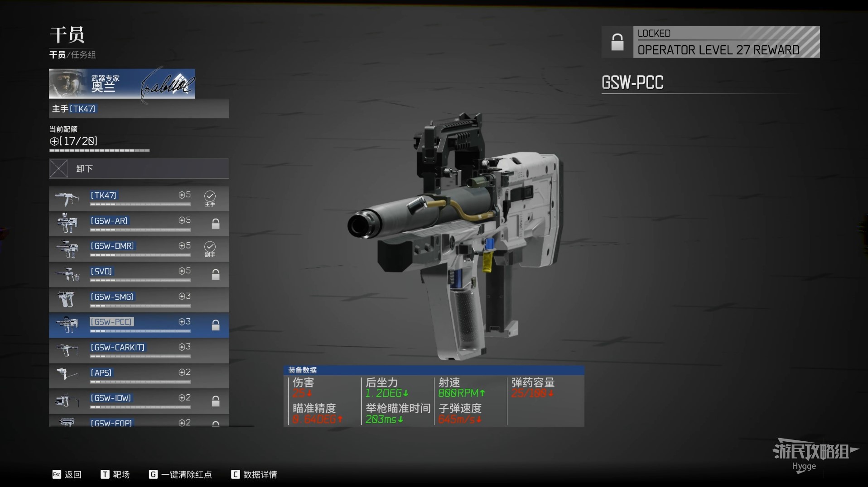The height and width of the screenshot is (487, 868).
Task: Select the GSW-PCC weapon thumbnail icon
Action: coord(67,325)
